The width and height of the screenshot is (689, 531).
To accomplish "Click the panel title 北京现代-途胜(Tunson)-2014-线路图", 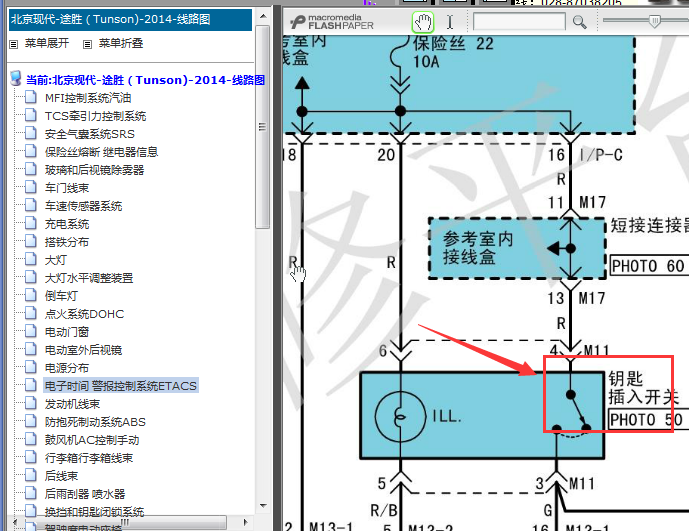I will coord(111,19).
